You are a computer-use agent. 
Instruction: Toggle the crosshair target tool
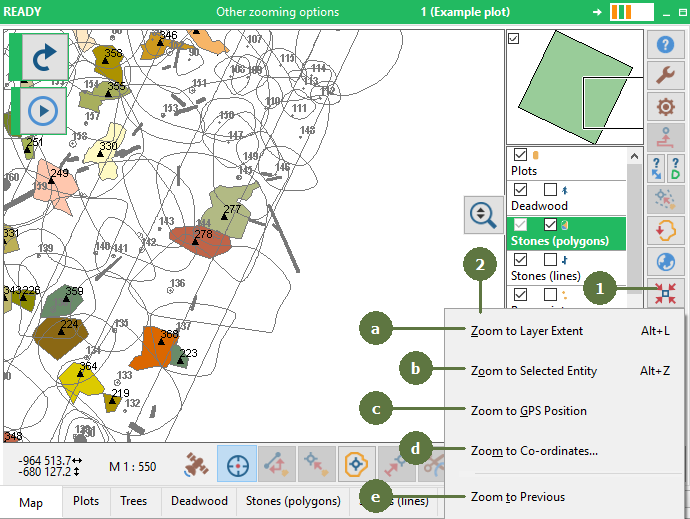pos(237,465)
